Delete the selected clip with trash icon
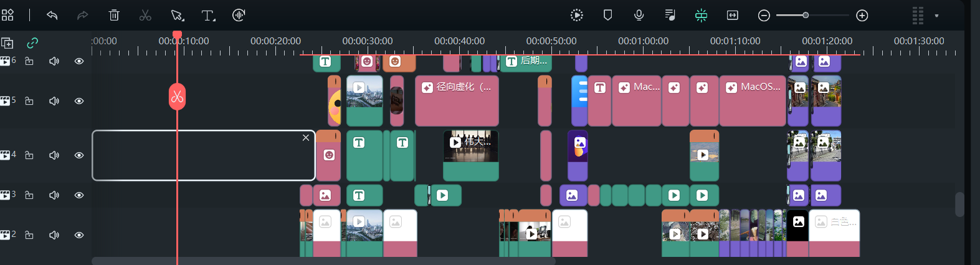The height and width of the screenshot is (265, 980). coord(114,15)
